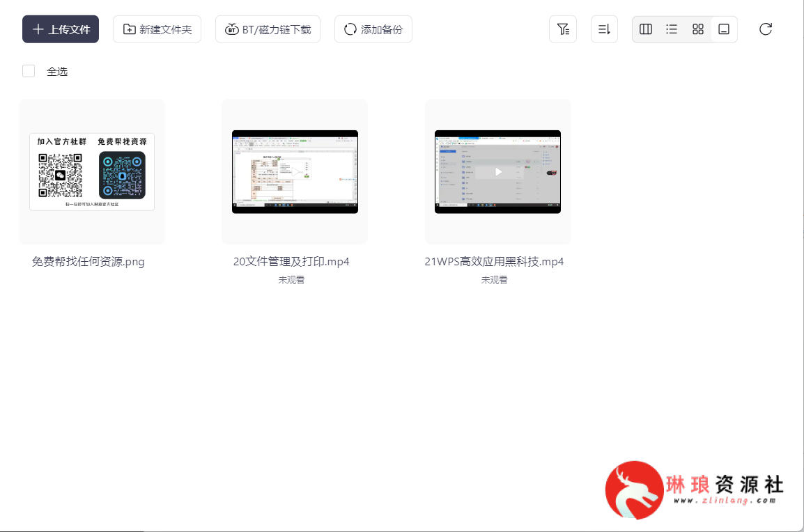
Task: Select file name 21WPS高效应用黑科技.mp4
Action: pyautogui.click(x=494, y=261)
